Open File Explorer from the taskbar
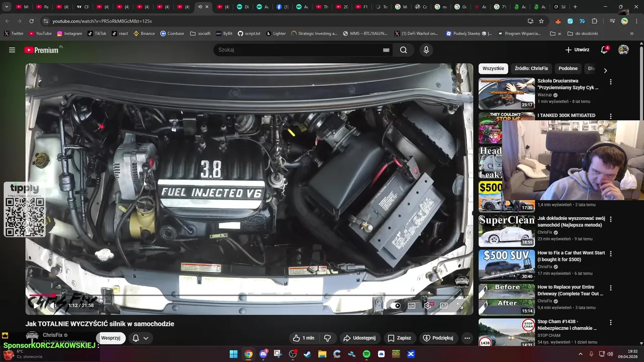The image size is (644, 362). pyautogui.click(x=322, y=354)
